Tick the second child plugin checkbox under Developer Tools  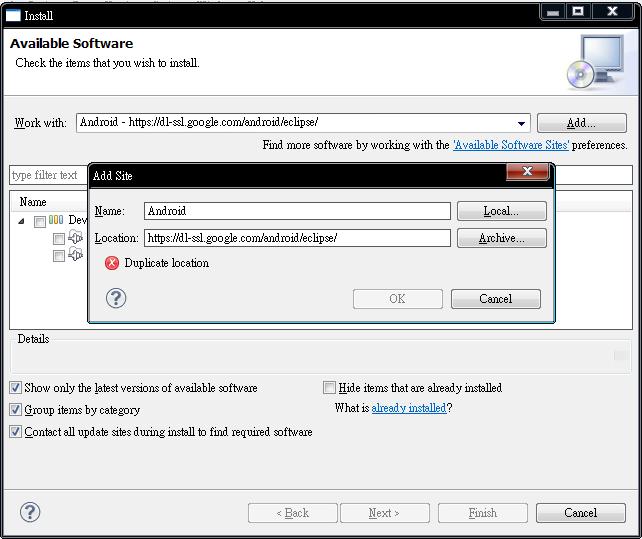59,256
